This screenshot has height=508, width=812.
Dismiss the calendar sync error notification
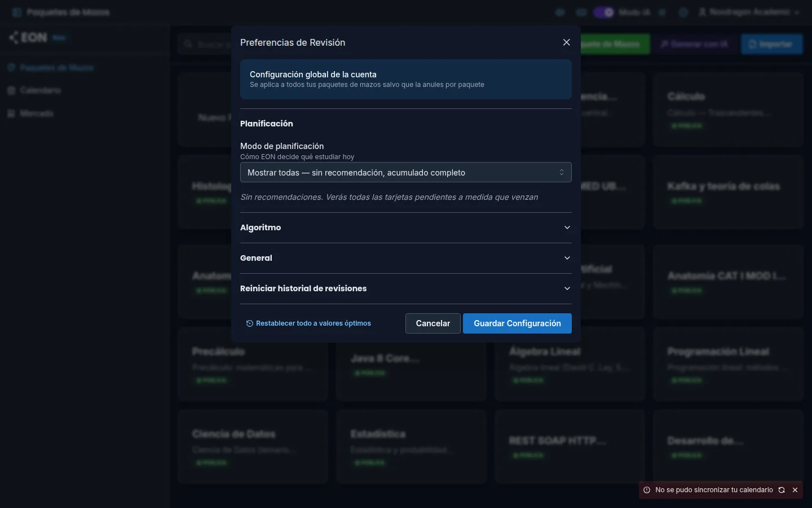click(795, 490)
